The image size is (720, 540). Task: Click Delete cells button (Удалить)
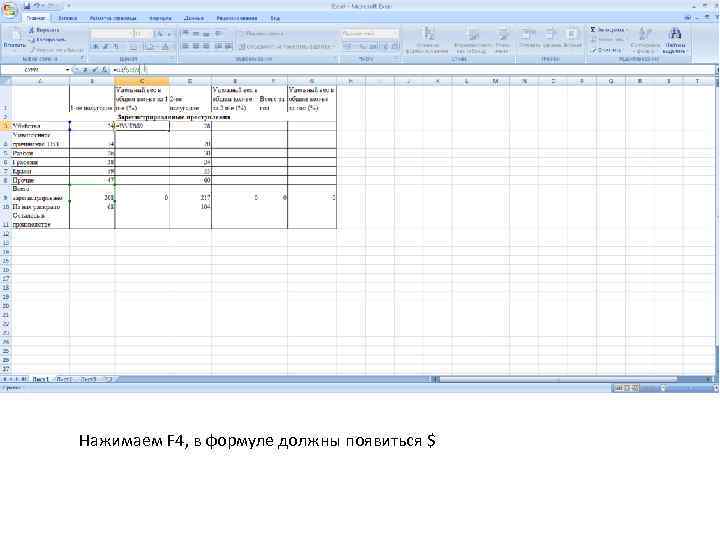click(551, 38)
